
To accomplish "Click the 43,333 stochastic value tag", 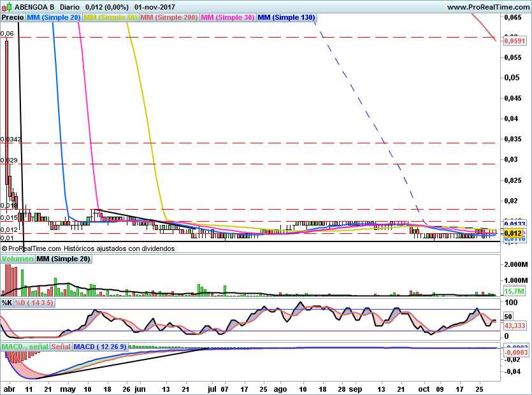I will click(515, 326).
